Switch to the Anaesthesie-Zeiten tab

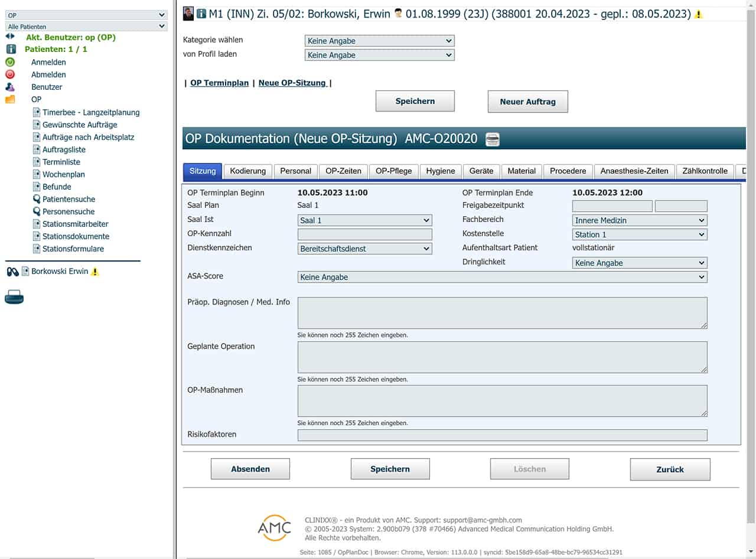tap(634, 171)
